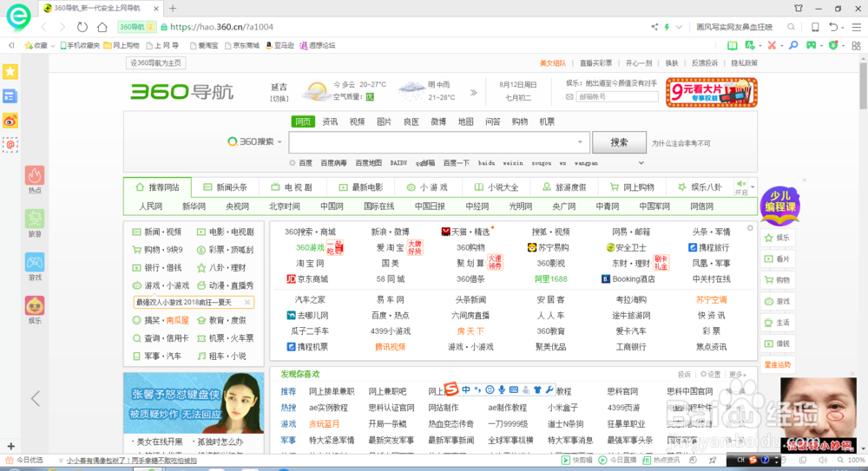Open the blue news panel sidebar icon
This screenshot has width=868, height=471.
(x=10, y=96)
